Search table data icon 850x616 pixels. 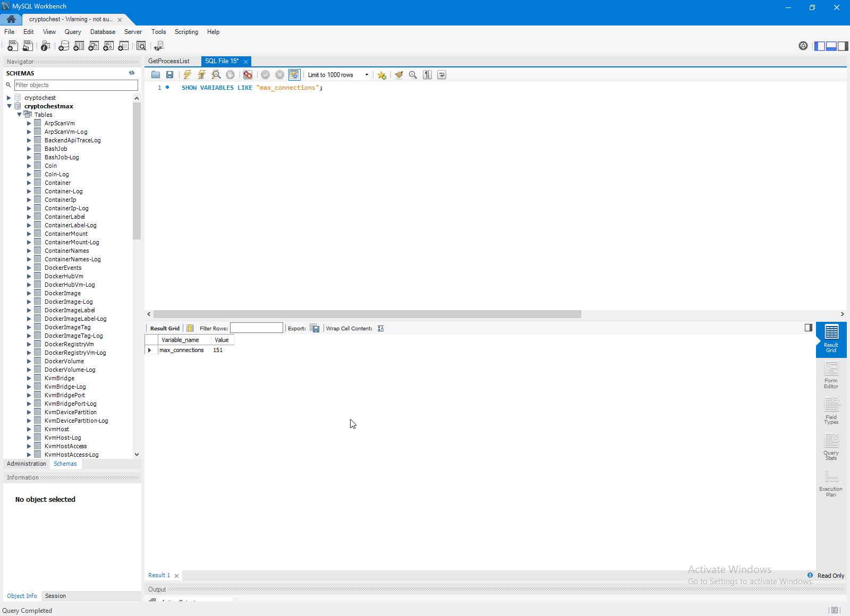[141, 46]
